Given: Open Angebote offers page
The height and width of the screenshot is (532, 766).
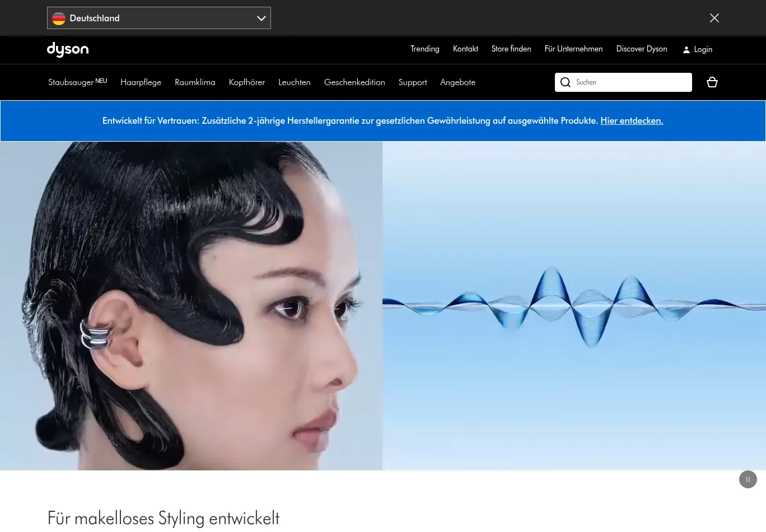Looking at the screenshot, I should 457,82.
